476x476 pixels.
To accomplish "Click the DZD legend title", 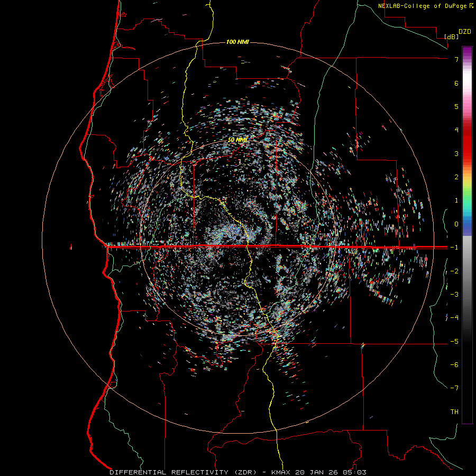I will (464, 32).
